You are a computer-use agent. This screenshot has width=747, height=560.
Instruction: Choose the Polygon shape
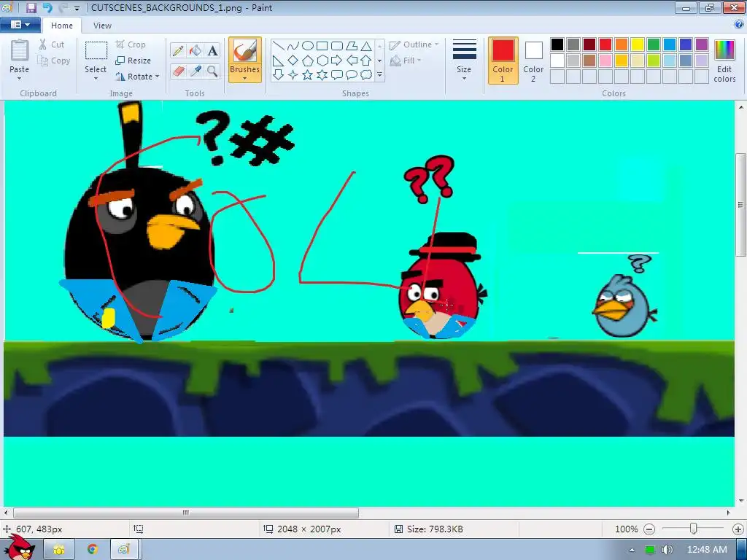(x=352, y=46)
